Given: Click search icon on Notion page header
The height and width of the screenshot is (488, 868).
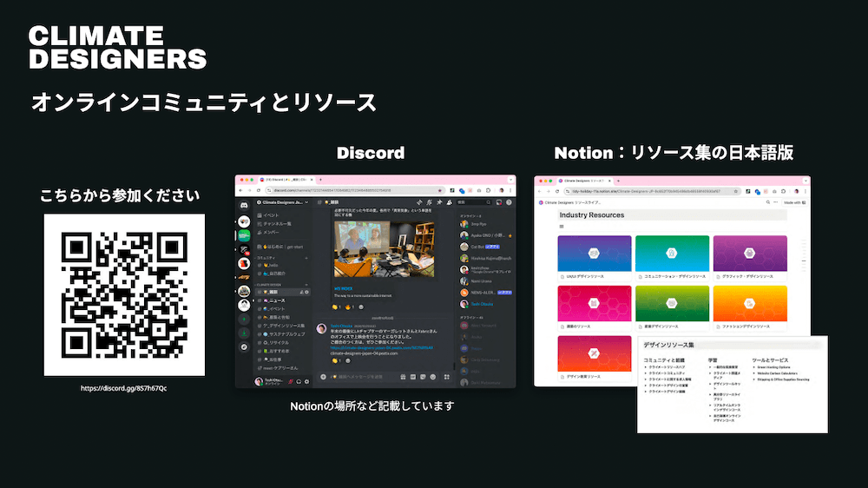Looking at the screenshot, I should point(768,202).
